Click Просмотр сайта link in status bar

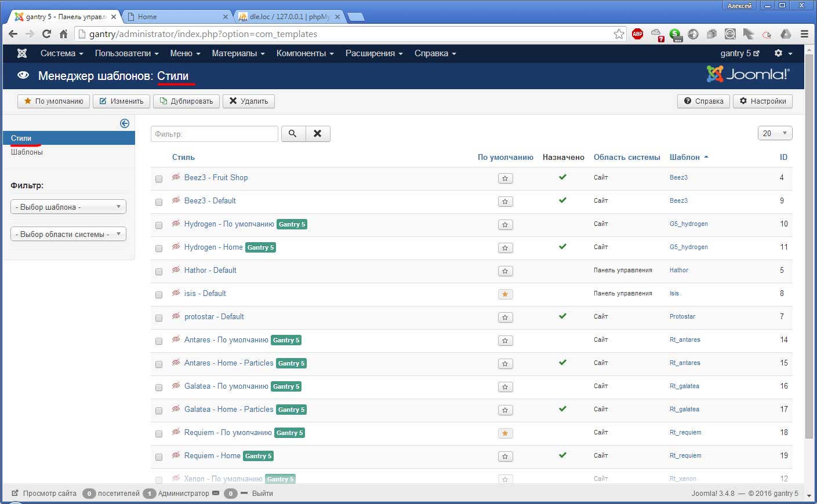[x=44, y=494]
